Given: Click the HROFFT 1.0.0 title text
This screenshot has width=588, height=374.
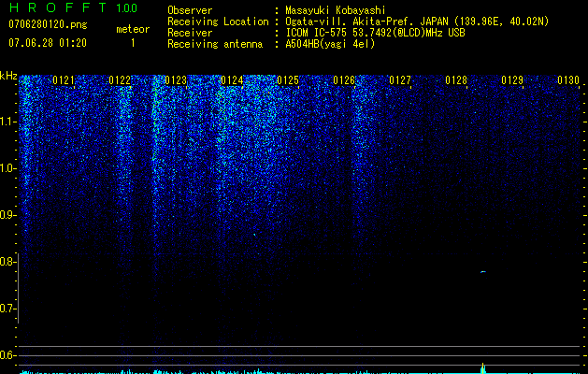Looking at the screenshot, I should coord(73,7).
